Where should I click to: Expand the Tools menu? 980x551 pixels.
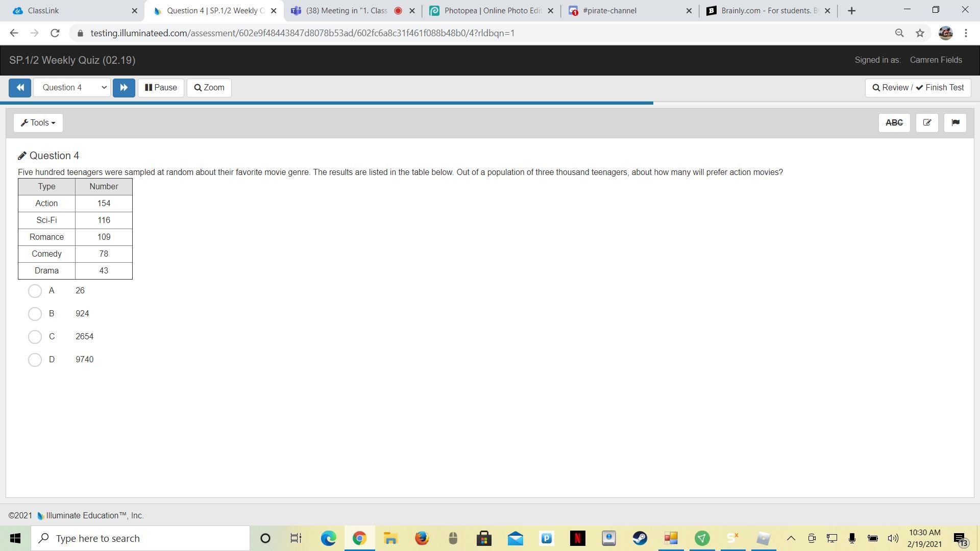click(x=38, y=123)
